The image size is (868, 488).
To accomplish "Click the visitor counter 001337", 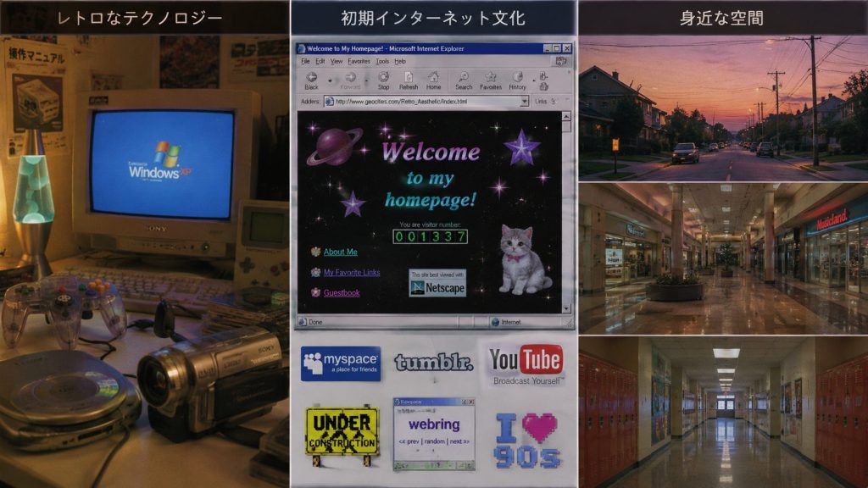I will click(430, 237).
